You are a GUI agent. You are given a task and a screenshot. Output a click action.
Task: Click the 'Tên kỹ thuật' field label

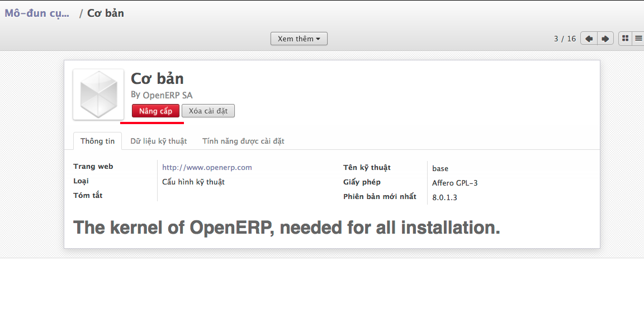pos(367,168)
